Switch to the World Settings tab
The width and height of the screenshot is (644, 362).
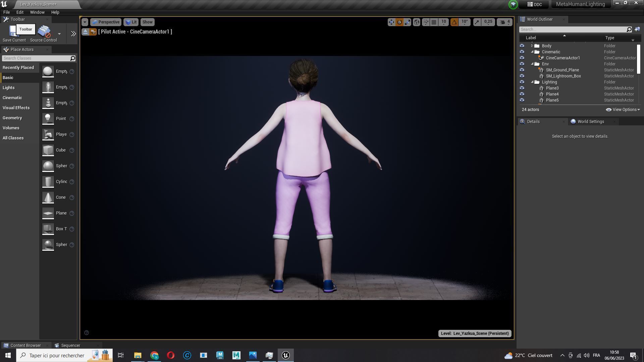pos(590,122)
